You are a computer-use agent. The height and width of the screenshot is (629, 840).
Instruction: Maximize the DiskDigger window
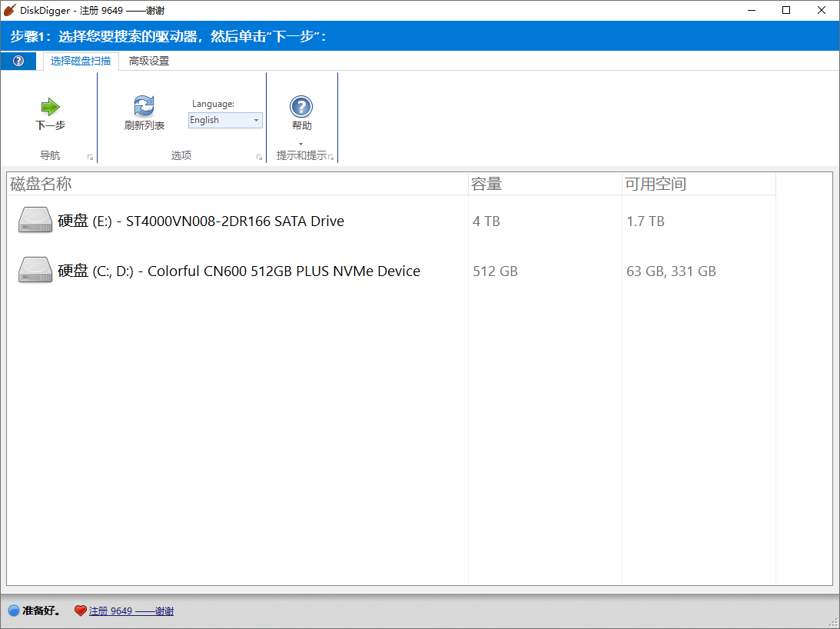[x=786, y=10]
